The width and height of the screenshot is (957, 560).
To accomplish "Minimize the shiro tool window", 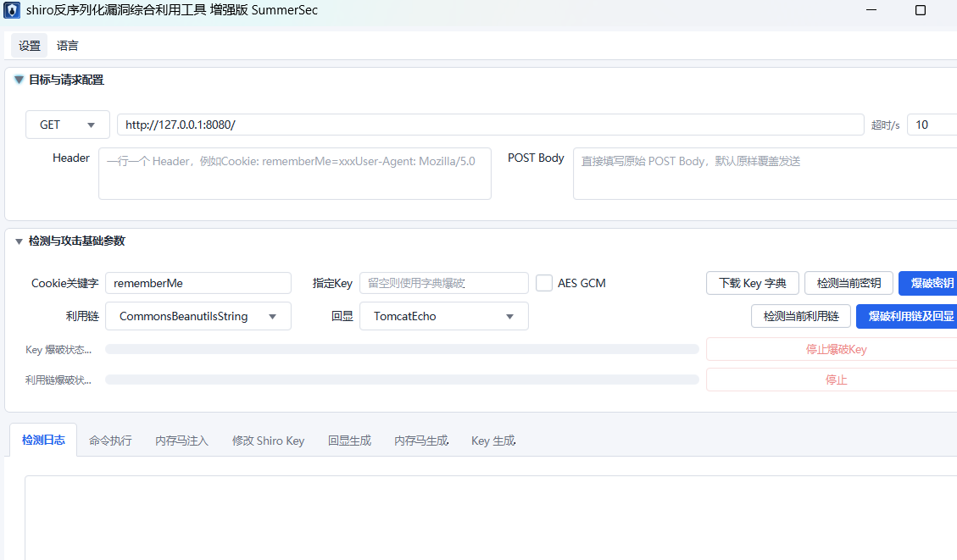I will [871, 10].
